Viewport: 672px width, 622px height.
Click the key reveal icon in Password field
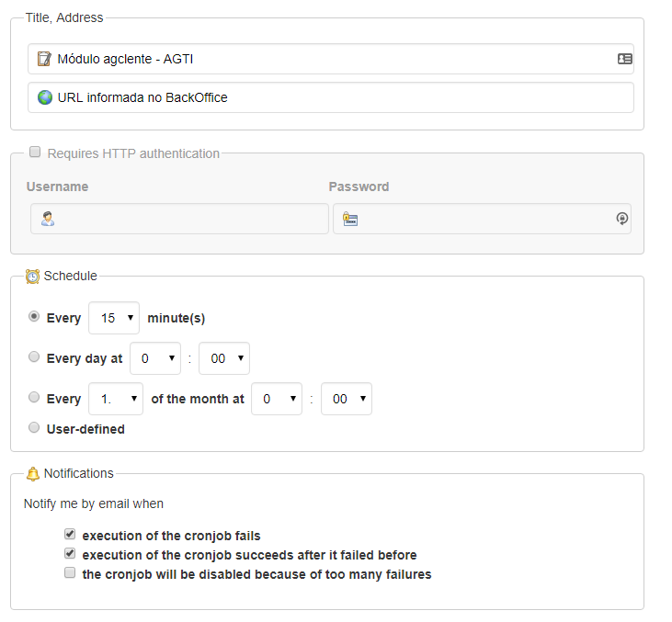621,219
